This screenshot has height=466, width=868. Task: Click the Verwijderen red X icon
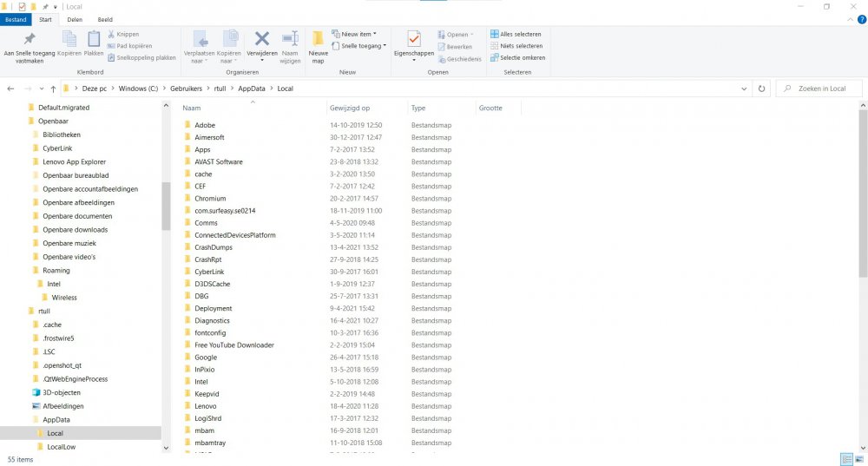(261, 40)
